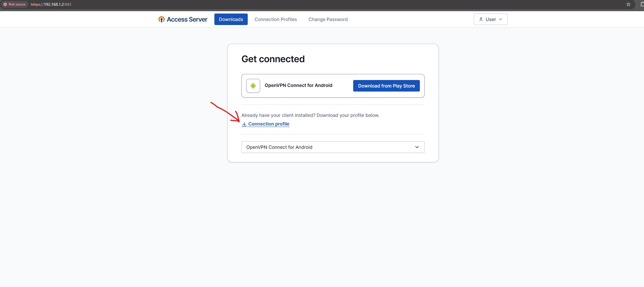Open Change Password page
This screenshot has width=644, height=287.
328,19
